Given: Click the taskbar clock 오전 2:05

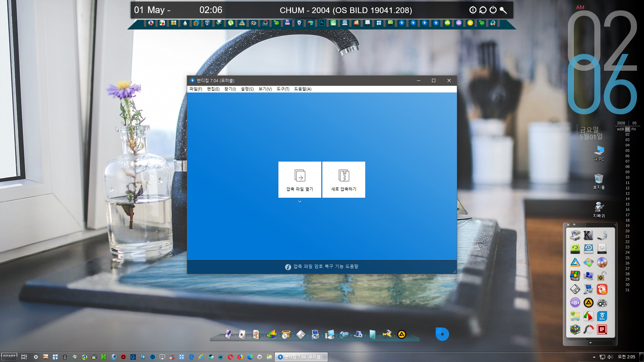Looking at the screenshot, I should tap(627, 357).
